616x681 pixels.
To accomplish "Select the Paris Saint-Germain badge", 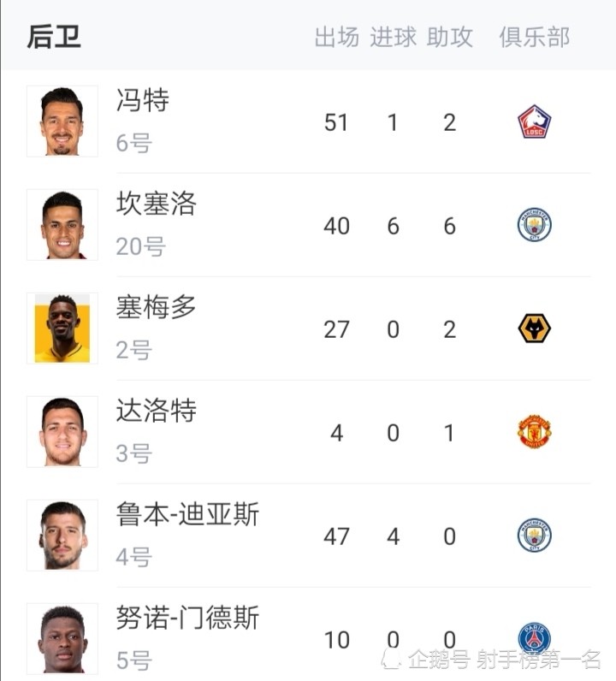I will [535, 638].
